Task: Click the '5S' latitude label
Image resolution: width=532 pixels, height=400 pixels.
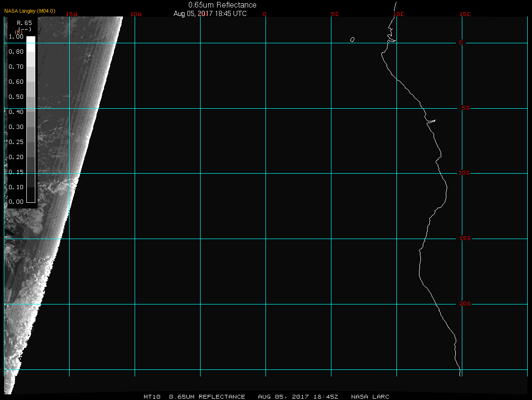Action: (466, 108)
